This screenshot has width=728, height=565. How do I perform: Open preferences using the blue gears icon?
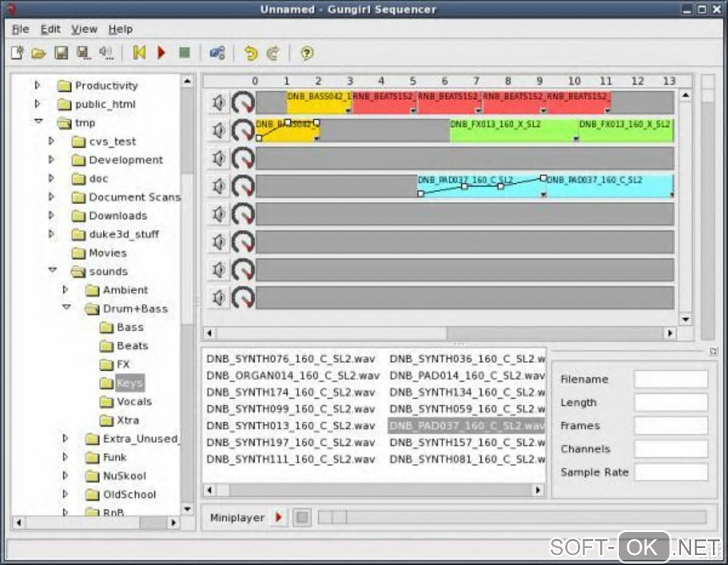pos(217,53)
